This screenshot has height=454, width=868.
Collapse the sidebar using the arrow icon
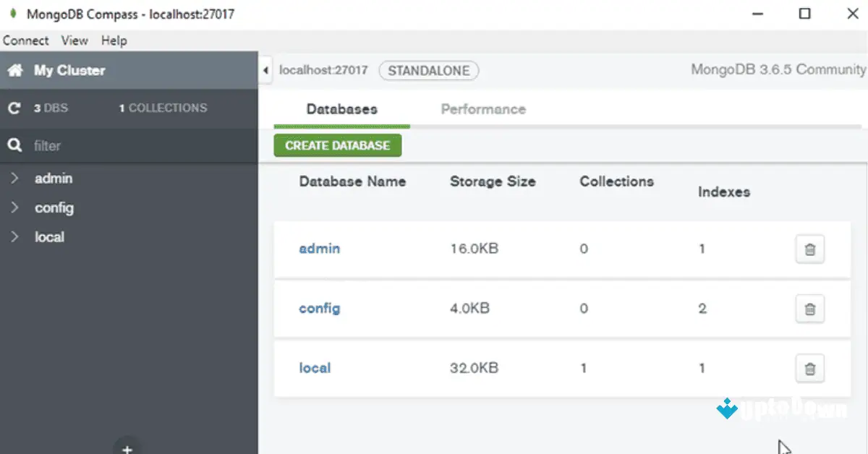tap(265, 70)
